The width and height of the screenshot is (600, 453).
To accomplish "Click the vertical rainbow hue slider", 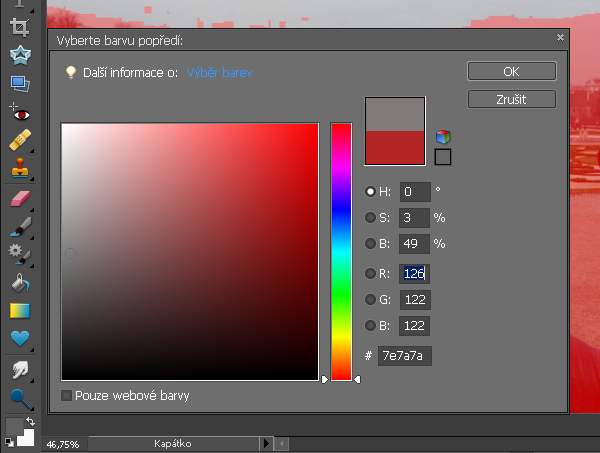I will click(341, 250).
